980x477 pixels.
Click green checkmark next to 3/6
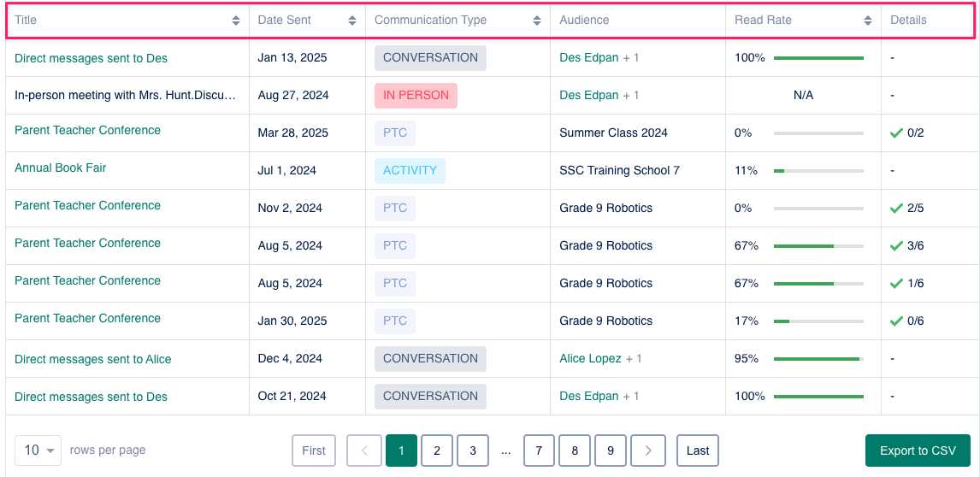coord(896,245)
